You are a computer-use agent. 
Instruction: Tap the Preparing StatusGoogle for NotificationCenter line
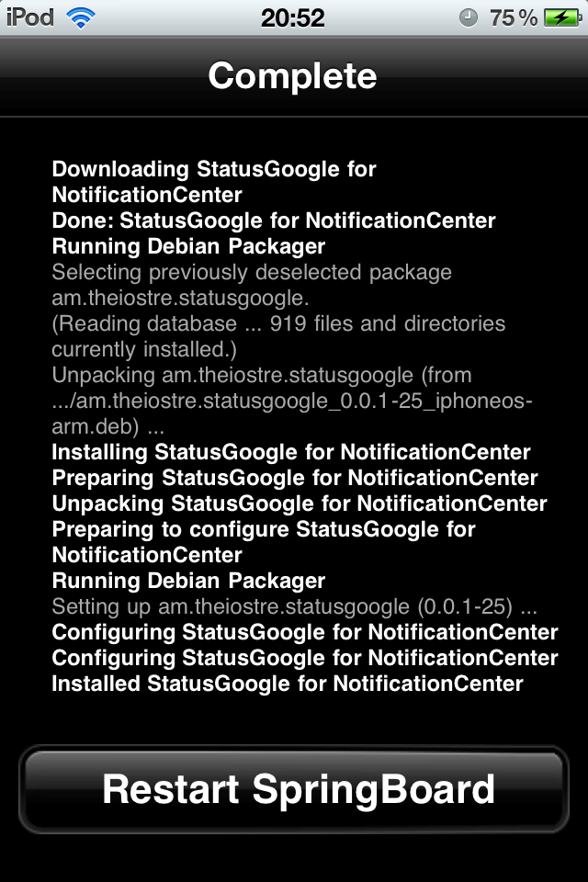[x=295, y=478]
